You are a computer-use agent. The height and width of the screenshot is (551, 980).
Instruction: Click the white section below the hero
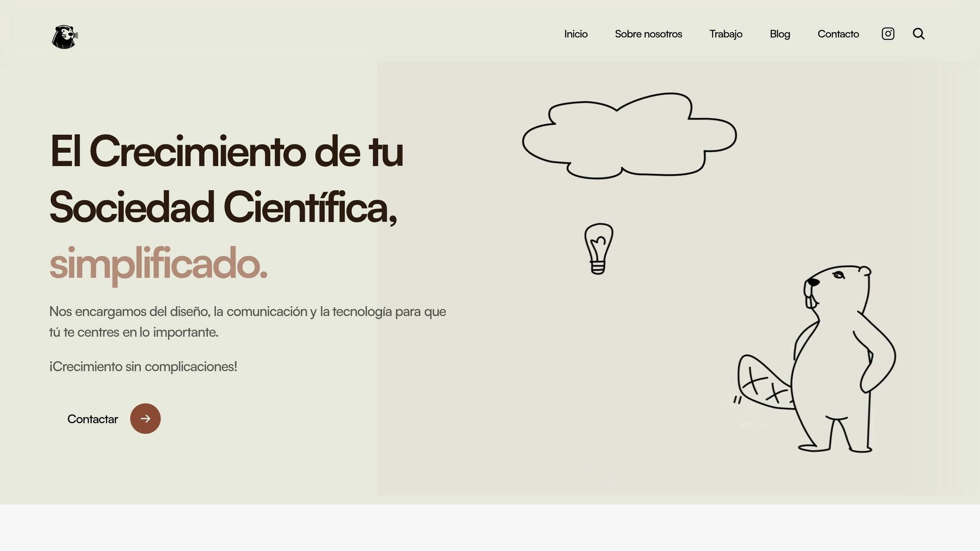point(490,527)
